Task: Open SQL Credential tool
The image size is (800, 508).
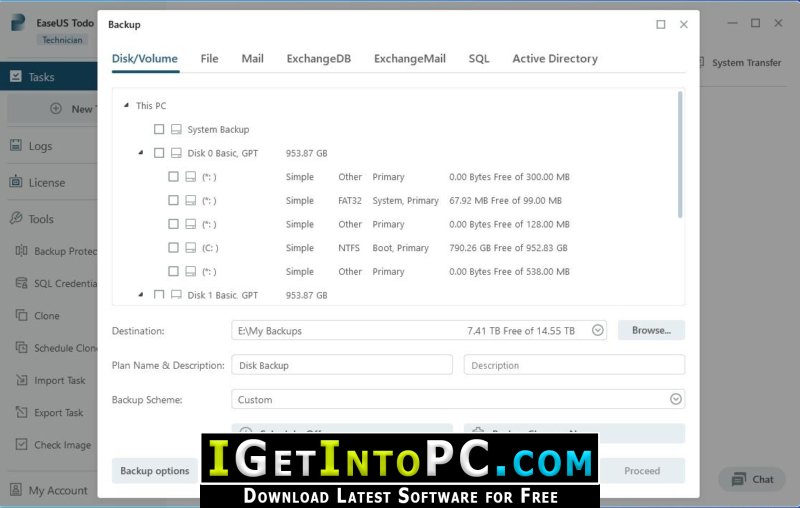Action: [x=56, y=283]
